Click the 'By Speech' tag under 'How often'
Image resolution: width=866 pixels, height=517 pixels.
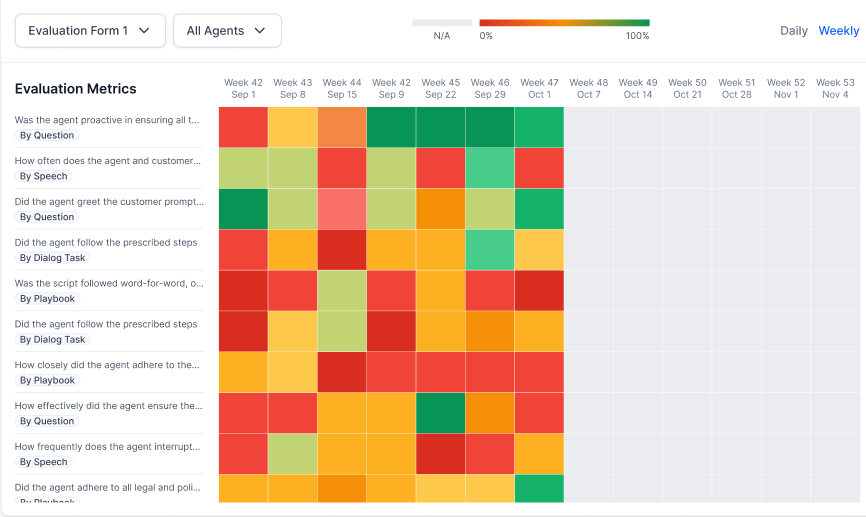[44, 176]
